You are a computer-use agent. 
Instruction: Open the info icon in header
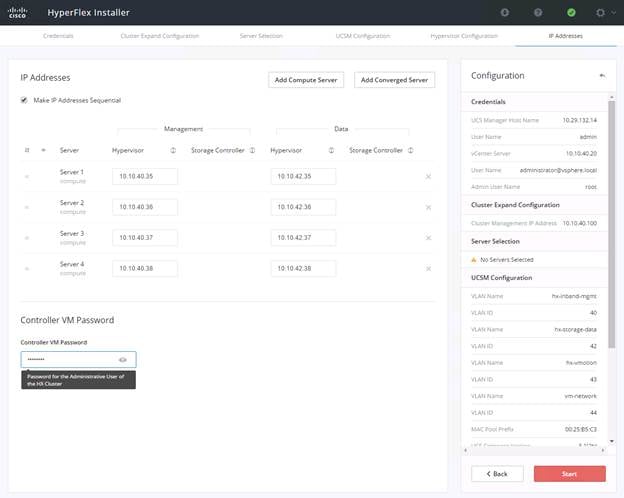point(505,12)
